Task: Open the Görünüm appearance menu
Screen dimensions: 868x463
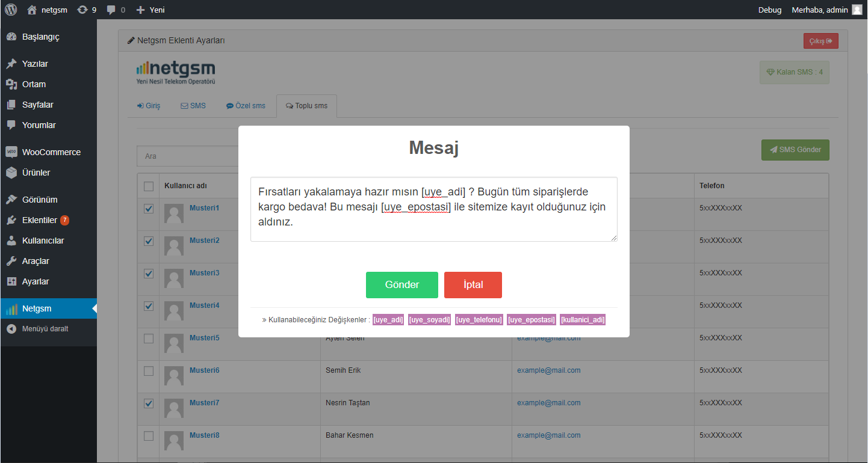Action: 48,200
